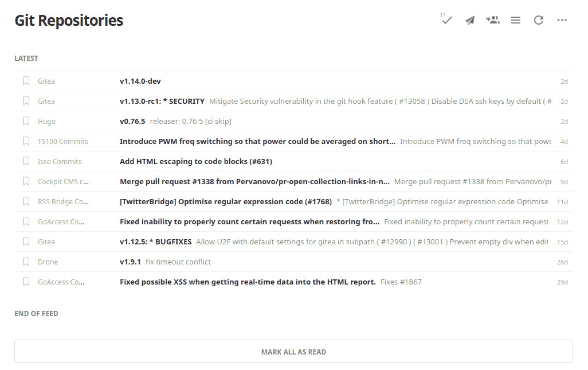Select the Latest section heading
Image resolution: width=588 pixels, height=370 pixels.
[26, 58]
